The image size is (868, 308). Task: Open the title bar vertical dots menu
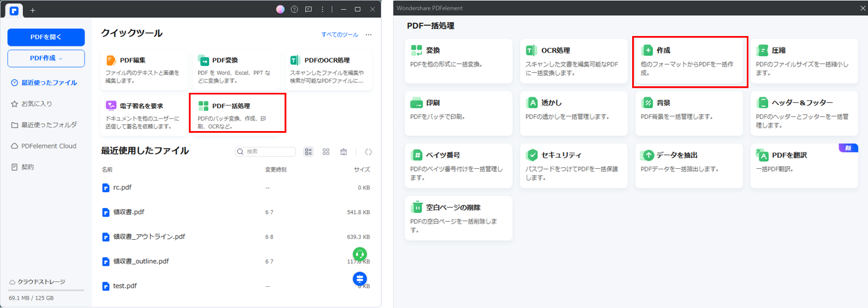pyautogui.click(x=323, y=9)
